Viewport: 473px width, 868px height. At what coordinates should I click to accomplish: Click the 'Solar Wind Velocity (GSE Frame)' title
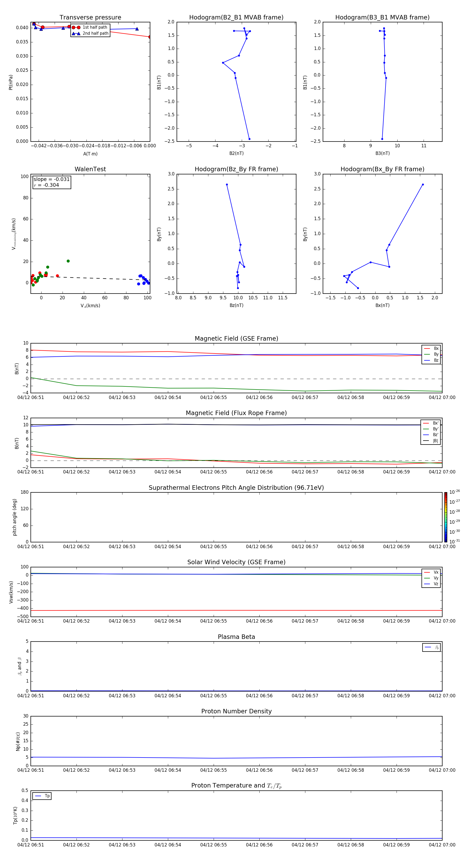point(236,562)
